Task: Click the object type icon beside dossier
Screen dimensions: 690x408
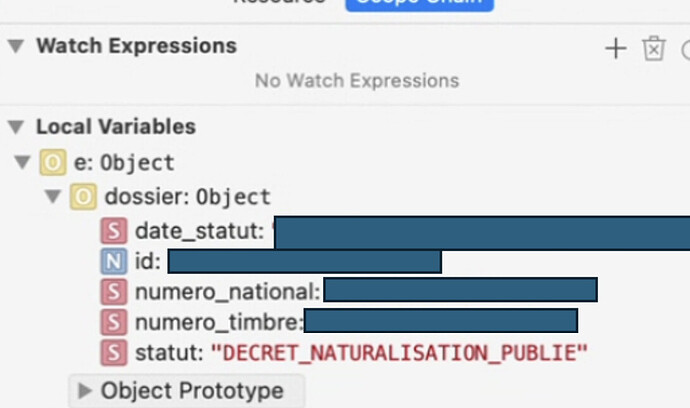Action: coord(83,196)
